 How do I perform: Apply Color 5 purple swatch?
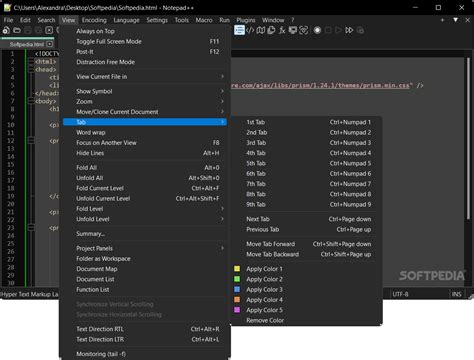point(237,310)
